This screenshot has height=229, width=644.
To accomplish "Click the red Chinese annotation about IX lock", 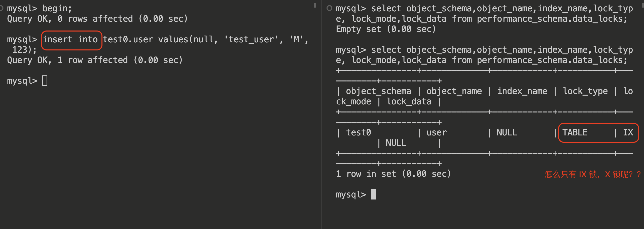I will tap(592, 174).
